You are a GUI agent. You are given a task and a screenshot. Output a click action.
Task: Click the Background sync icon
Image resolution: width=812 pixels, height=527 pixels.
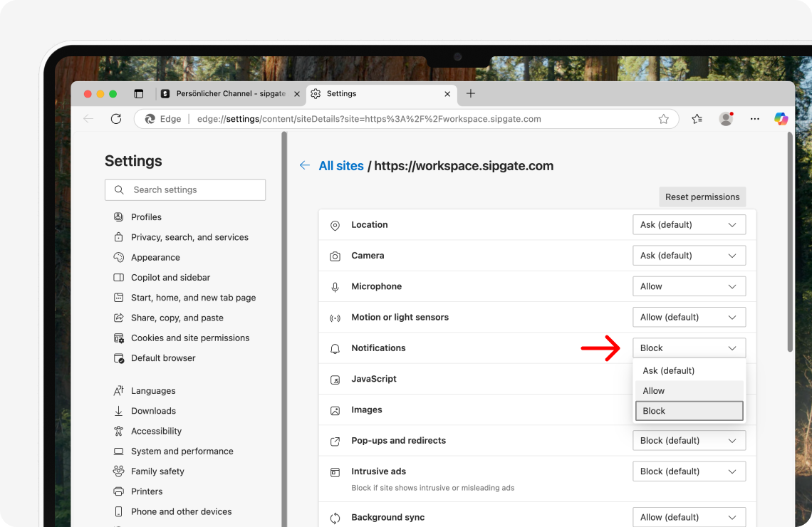(335, 518)
